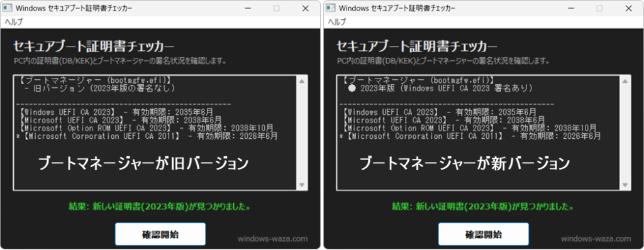Click セキュアブート証明書チェッカー heading in the right window
This screenshot has height=250, width=644.
[416, 46]
